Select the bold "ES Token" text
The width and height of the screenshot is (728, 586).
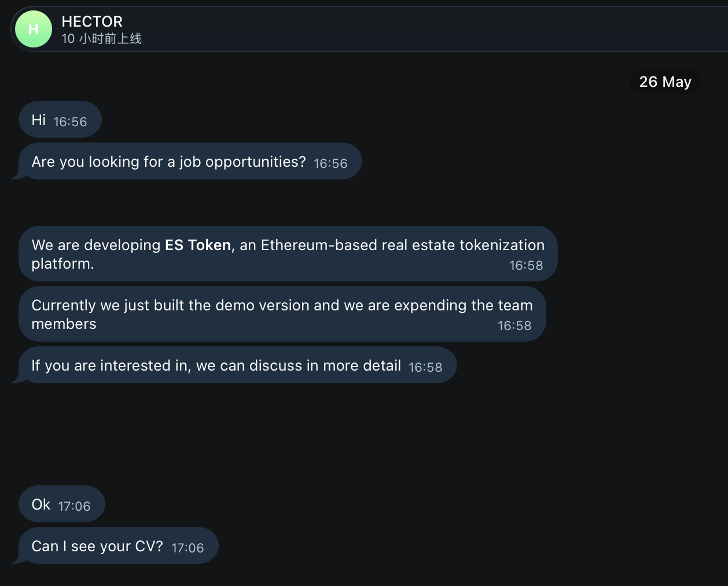(198, 245)
